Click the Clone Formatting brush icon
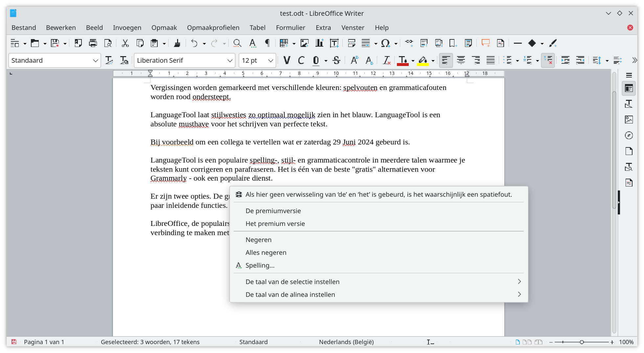The image size is (644, 353). tap(177, 43)
